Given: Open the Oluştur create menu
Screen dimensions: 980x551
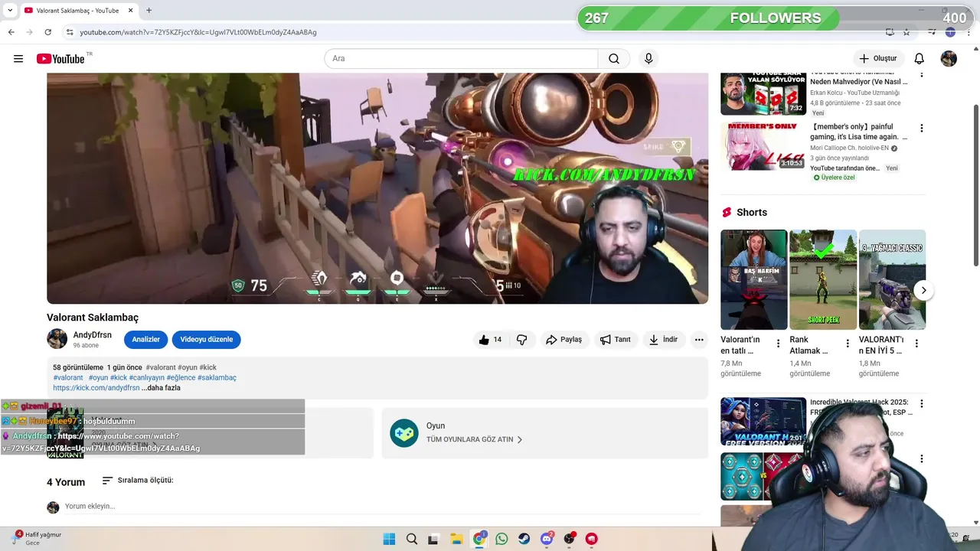Looking at the screenshot, I should [878, 59].
